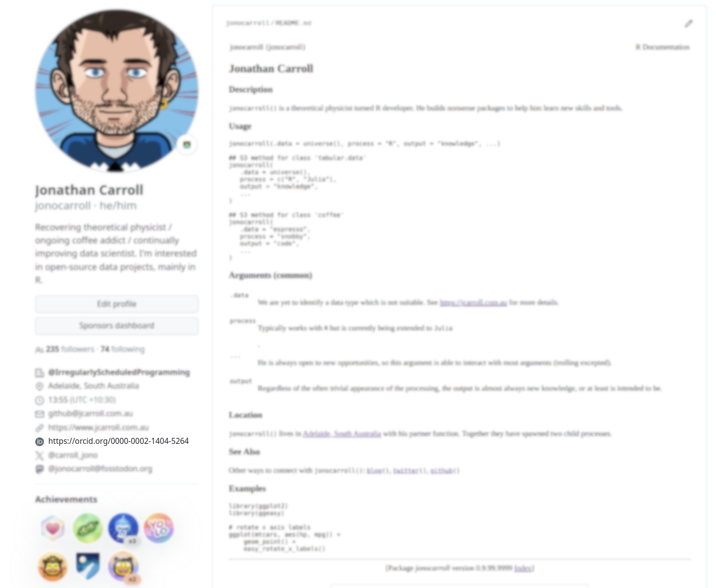Open the Jonathan Carroll avatar picture

pyautogui.click(x=117, y=90)
